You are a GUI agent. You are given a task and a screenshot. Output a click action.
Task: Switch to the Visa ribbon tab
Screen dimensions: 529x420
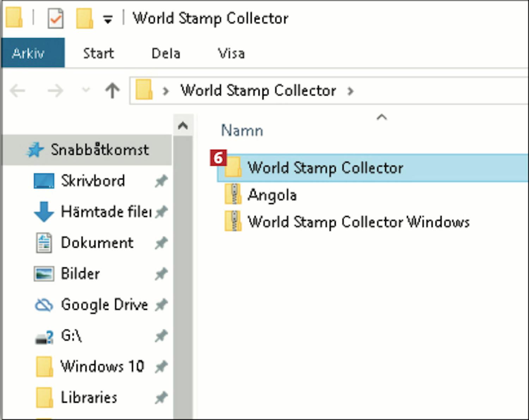[231, 53]
